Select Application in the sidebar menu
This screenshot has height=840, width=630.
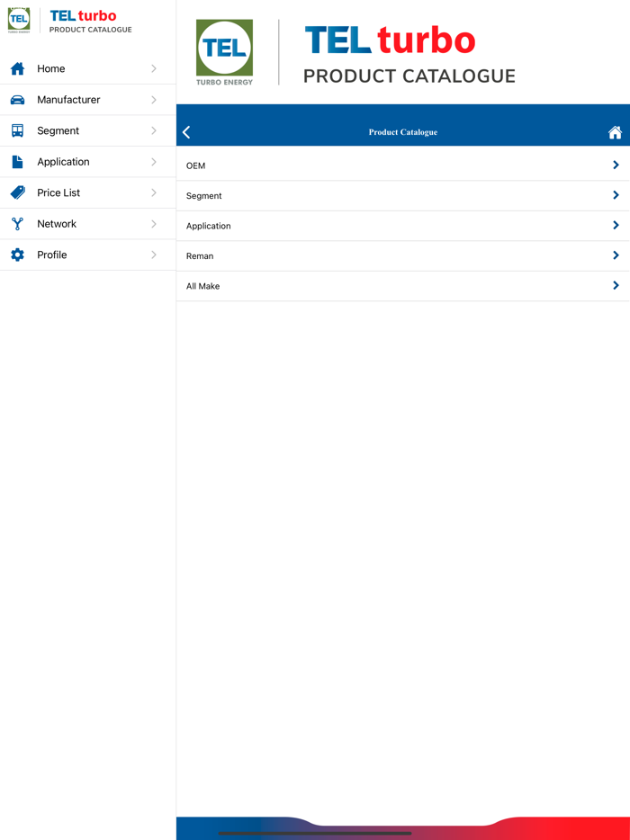88,162
